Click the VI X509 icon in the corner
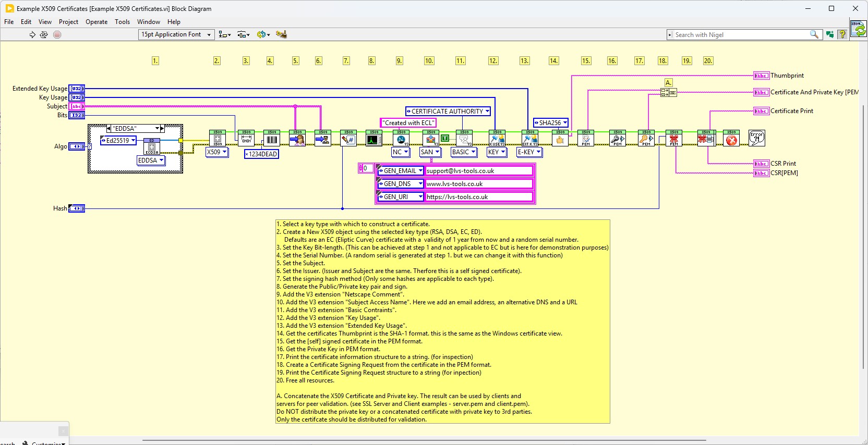Image resolution: width=868 pixels, height=445 pixels. [858, 28]
